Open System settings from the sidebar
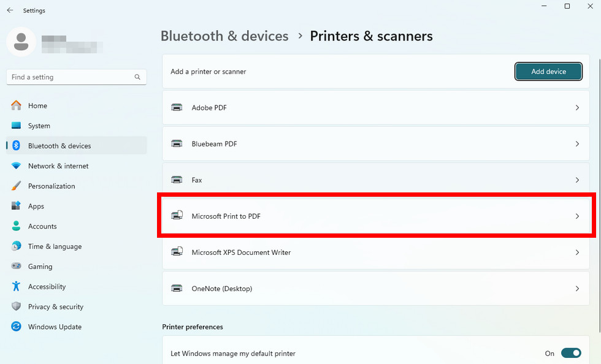Viewport: 601px width, 364px height. (15, 126)
